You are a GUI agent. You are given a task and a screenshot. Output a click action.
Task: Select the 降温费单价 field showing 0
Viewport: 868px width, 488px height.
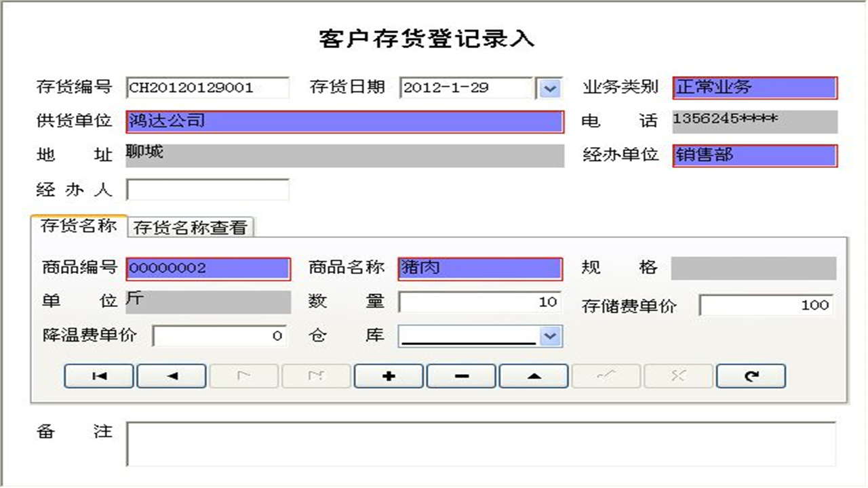[x=219, y=335]
